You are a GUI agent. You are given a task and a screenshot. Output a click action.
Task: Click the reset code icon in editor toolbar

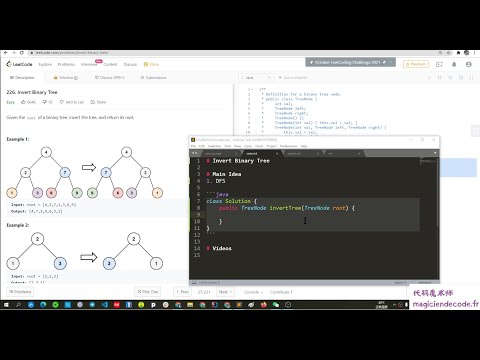(x=450, y=78)
